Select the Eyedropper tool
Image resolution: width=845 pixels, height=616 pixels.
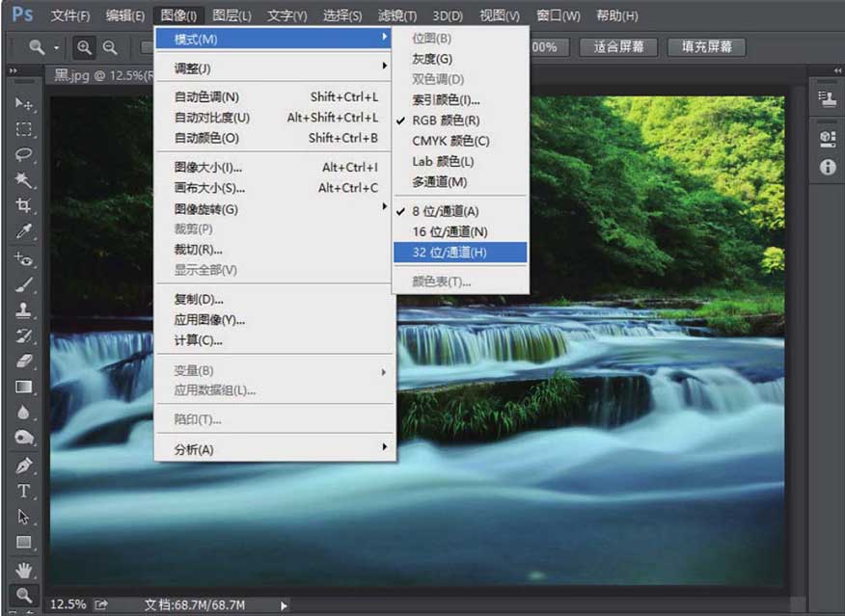point(24,232)
